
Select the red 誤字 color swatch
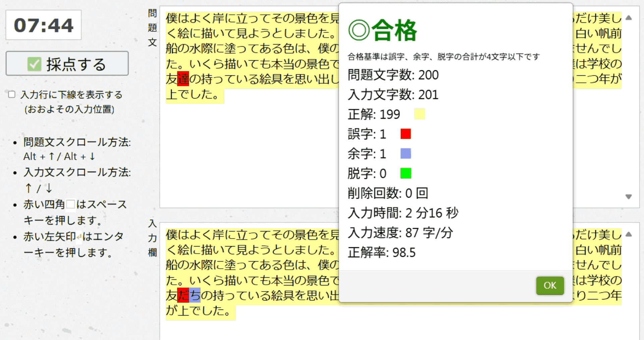tap(405, 134)
